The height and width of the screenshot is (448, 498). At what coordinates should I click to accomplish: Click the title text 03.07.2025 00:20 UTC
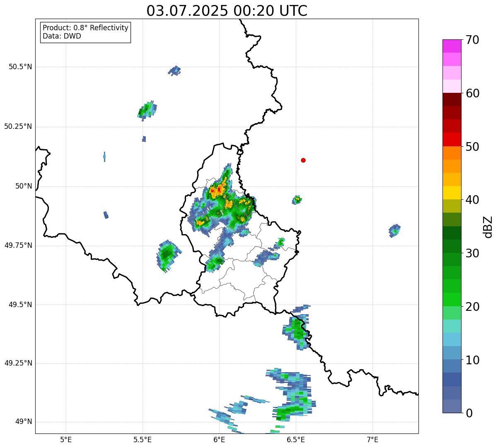[x=227, y=10]
